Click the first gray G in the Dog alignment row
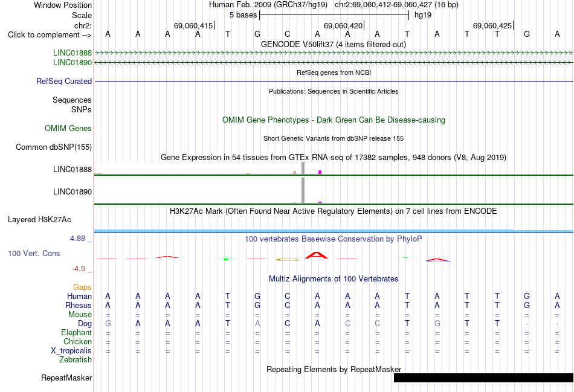 pyautogui.click(x=108, y=324)
